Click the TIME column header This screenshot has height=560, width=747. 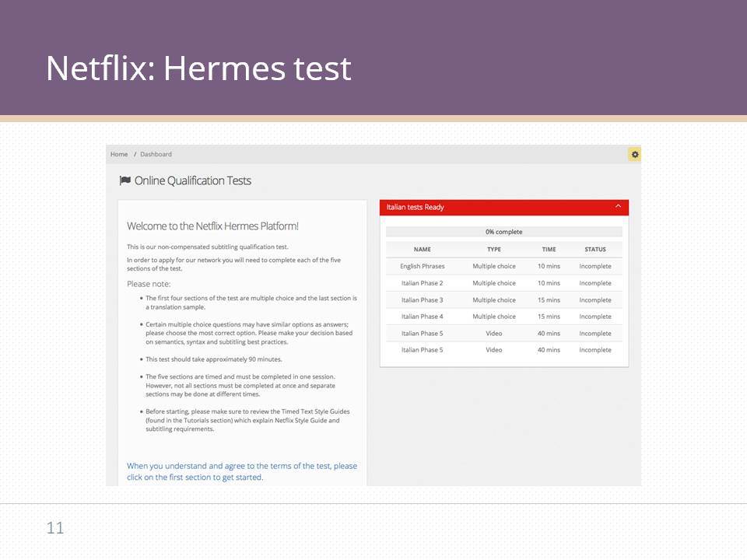coord(549,249)
